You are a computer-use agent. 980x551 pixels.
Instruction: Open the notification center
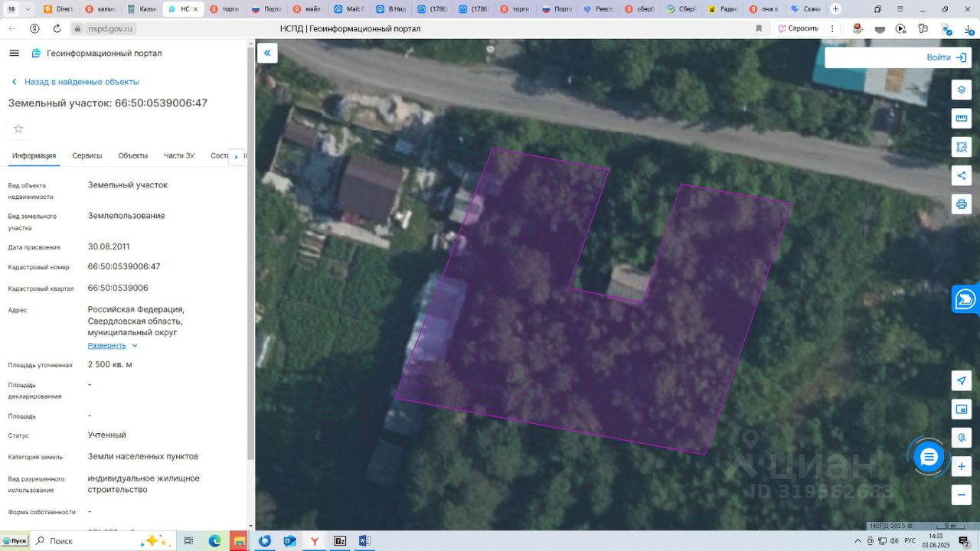click(964, 542)
